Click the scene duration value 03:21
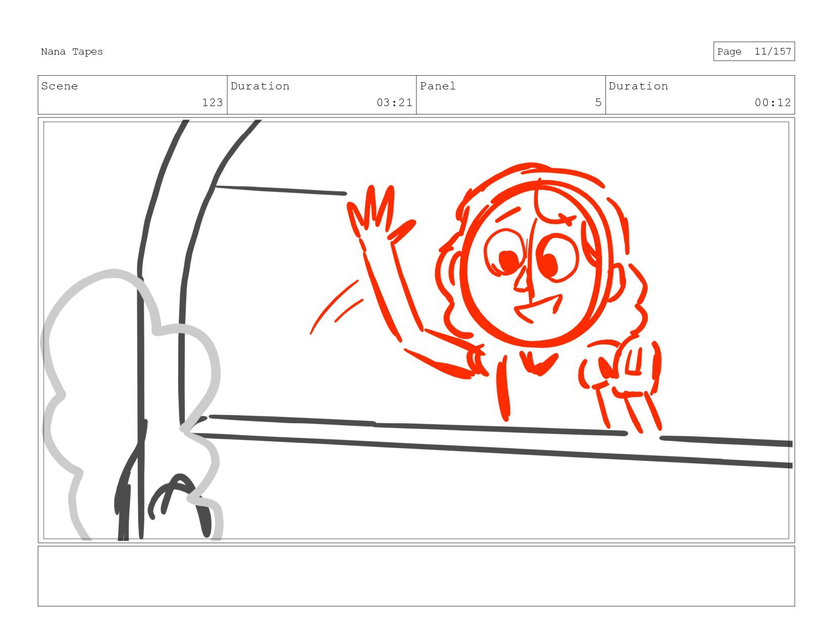This screenshot has width=834, height=644. [394, 103]
